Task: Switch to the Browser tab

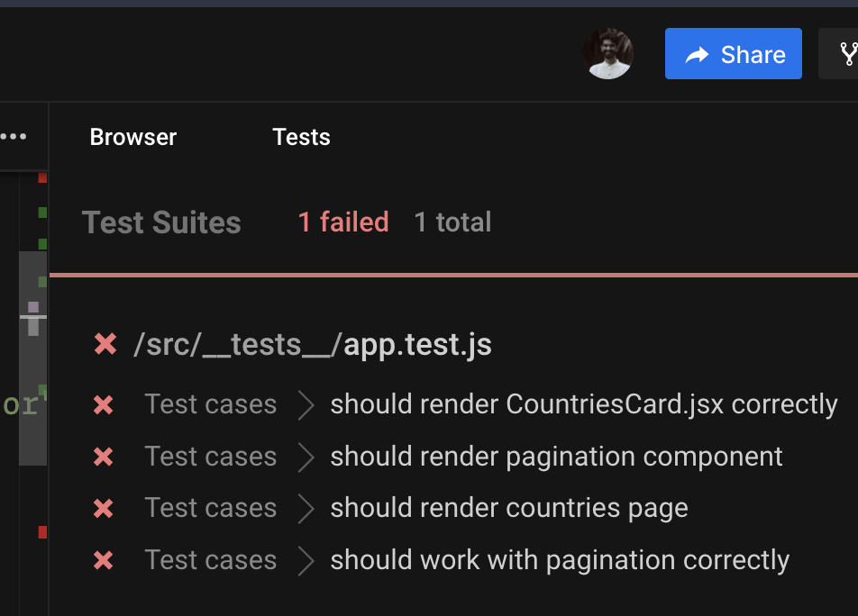Action: click(x=132, y=137)
